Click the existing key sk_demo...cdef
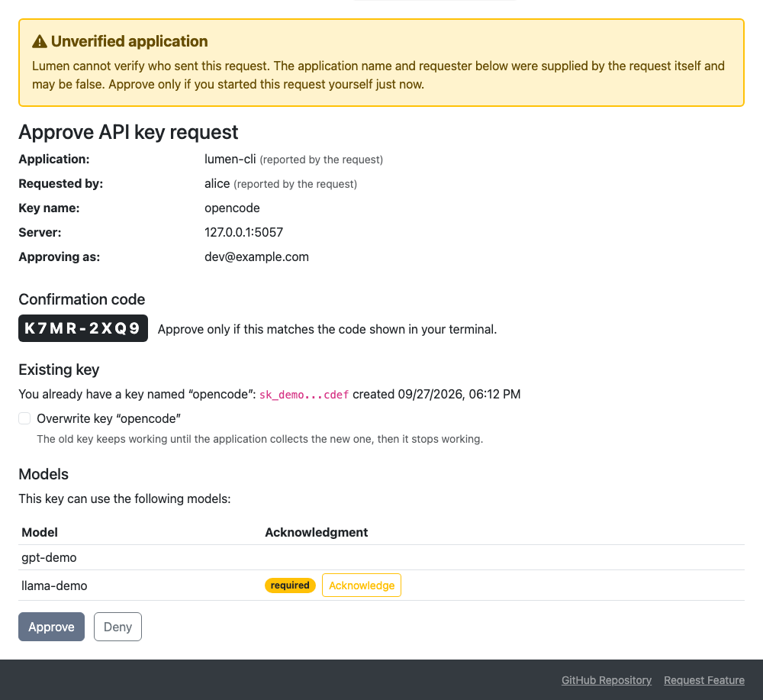The image size is (763, 700). [304, 395]
